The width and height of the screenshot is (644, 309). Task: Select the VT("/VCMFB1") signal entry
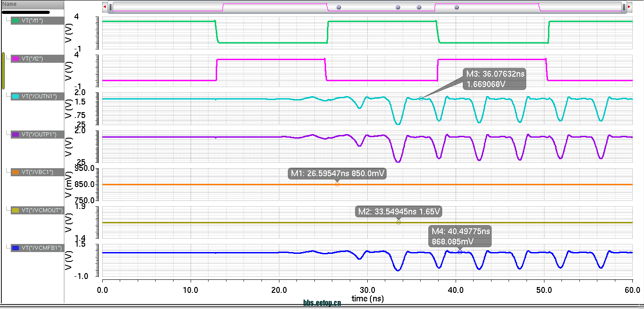(x=39, y=248)
